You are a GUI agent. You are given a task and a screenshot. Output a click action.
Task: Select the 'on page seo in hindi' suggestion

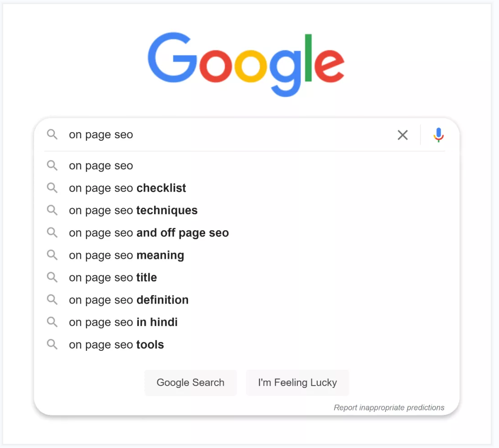[123, 322]
